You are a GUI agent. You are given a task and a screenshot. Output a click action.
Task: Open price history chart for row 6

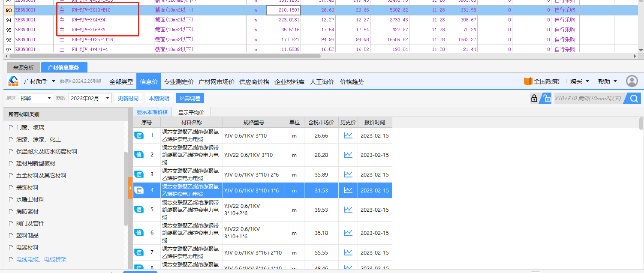348,233
